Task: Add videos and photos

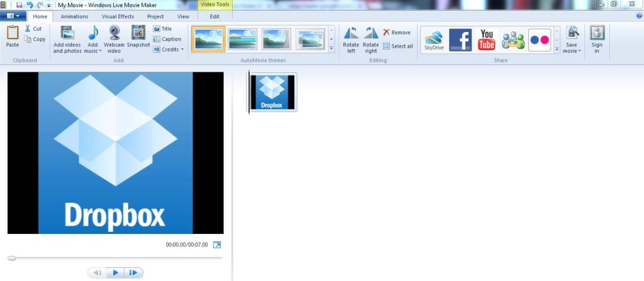Action: (x=67, y=40)
